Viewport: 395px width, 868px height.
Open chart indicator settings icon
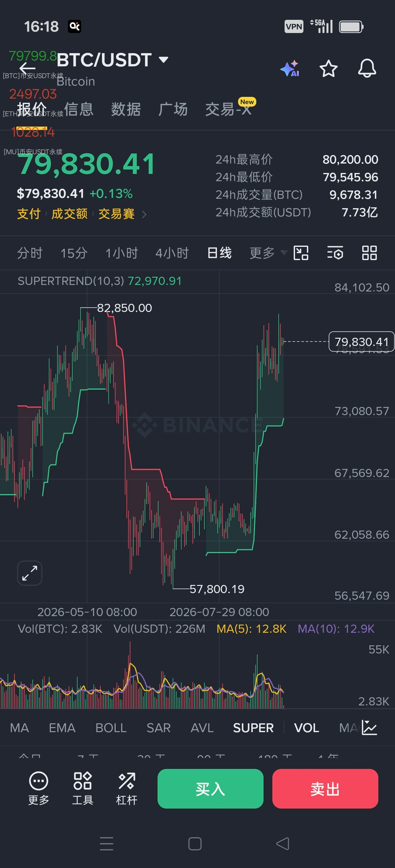click(x=335, y=253)
